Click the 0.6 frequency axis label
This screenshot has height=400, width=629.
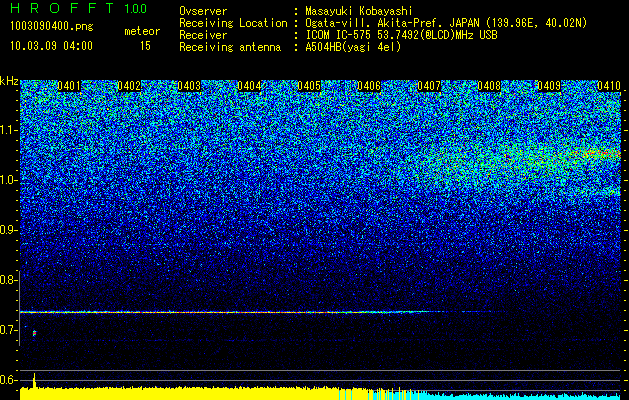(8, 380)
